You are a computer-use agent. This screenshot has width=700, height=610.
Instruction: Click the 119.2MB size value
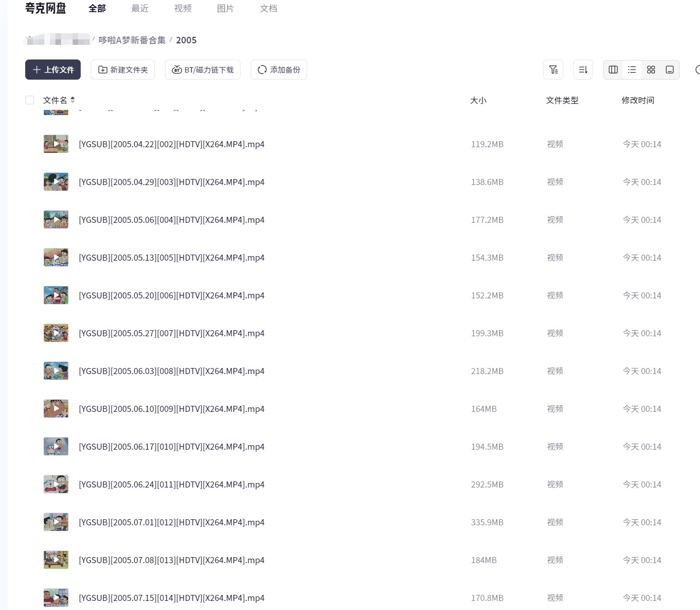point(487,144)
